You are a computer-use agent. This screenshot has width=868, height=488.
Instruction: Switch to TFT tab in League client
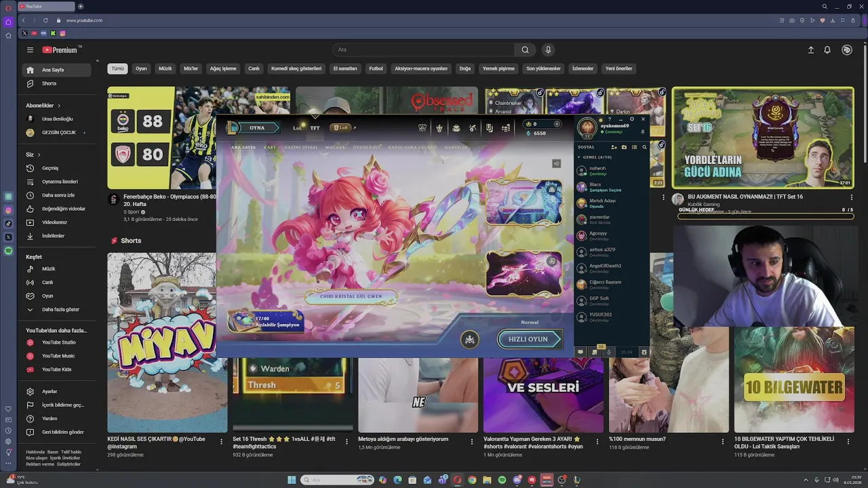tap(315, 128)
